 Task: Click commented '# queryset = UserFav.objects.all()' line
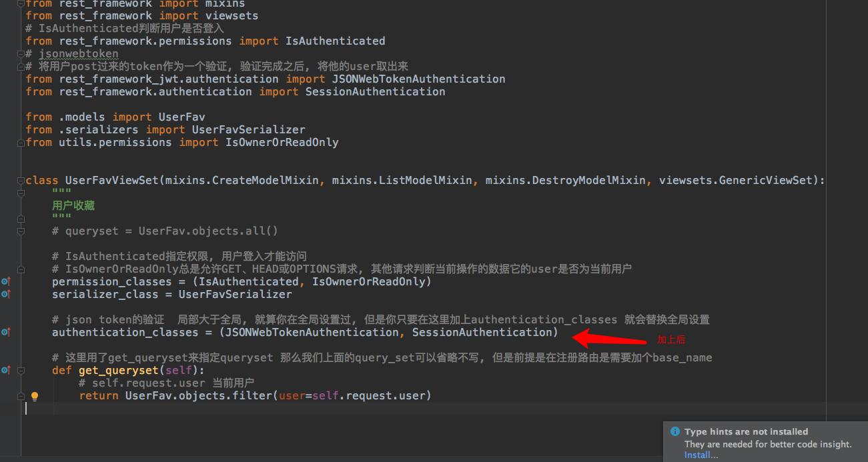point(165,231)
